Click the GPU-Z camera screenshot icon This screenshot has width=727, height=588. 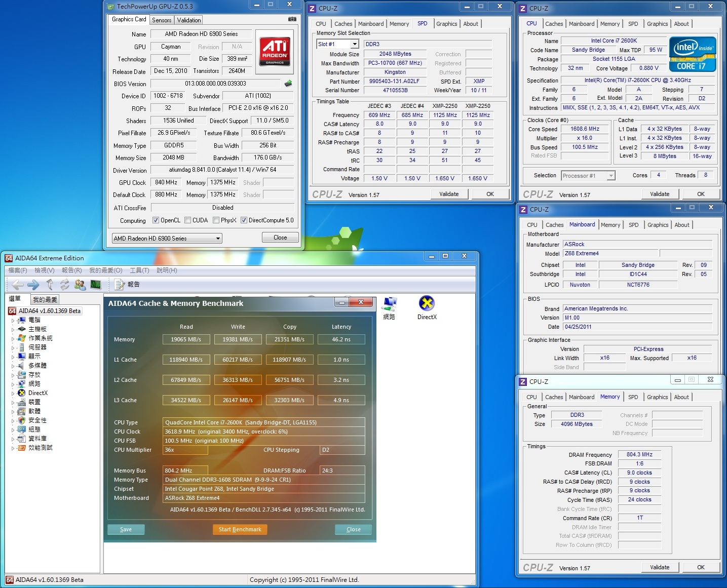coord(292,19)
